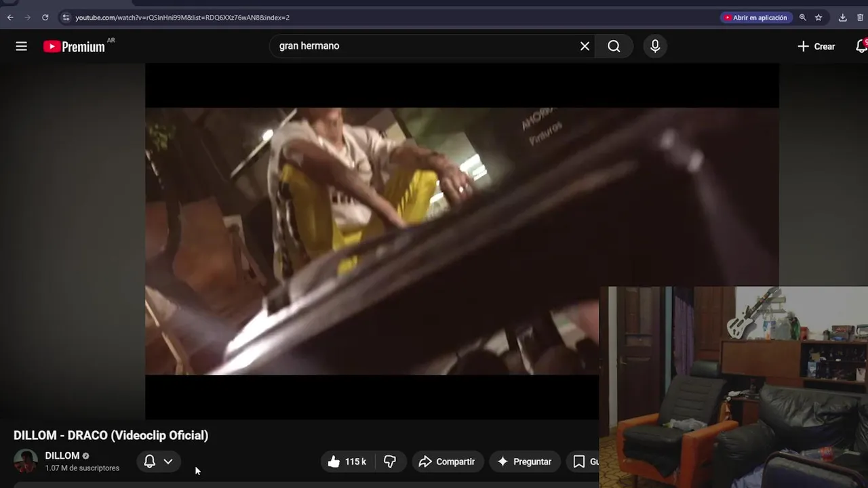Viewport: 868px width, 488px height.
Task: Go forward with browser forward arrow
Action: tap(28, 18)
